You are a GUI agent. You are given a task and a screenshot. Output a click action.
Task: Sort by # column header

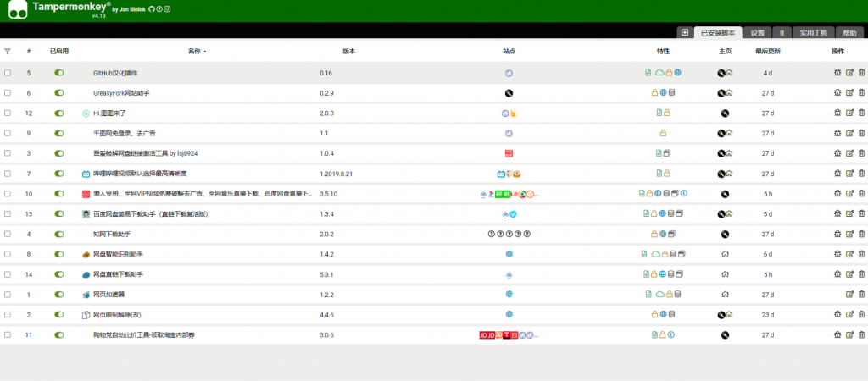pyautogui.click(x=29, y=51)
